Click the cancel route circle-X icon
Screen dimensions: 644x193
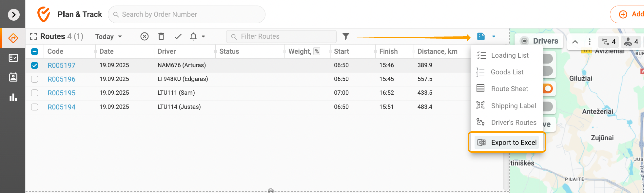[144, 36]
